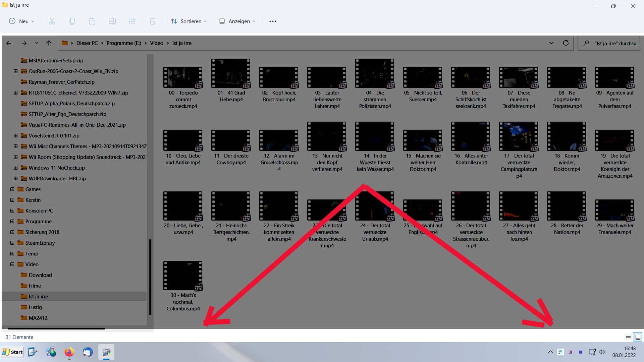Expand the Kerstin folder node

click(12, 200)
